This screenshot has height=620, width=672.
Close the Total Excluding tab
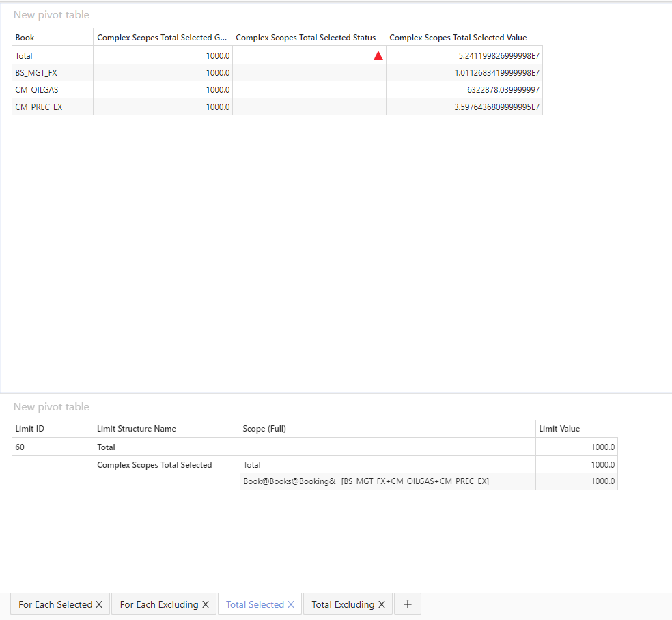click(382, 604)
